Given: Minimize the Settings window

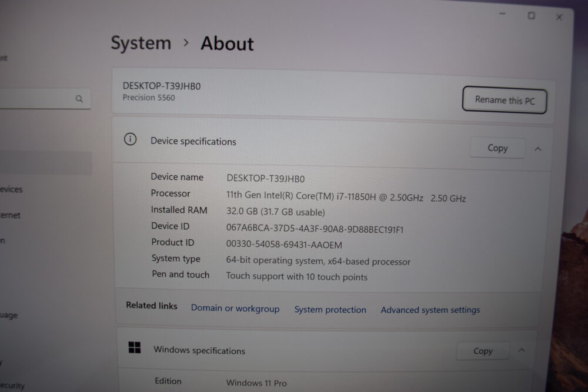Looking at the screenshot, I should point(503,14).
